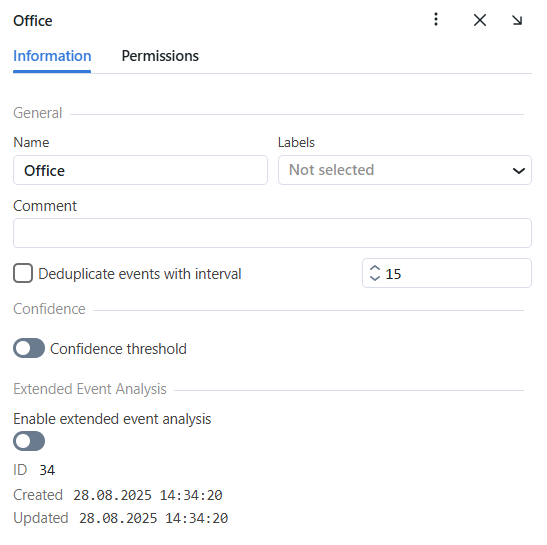Focus the empty Comment field

[272, 233]
